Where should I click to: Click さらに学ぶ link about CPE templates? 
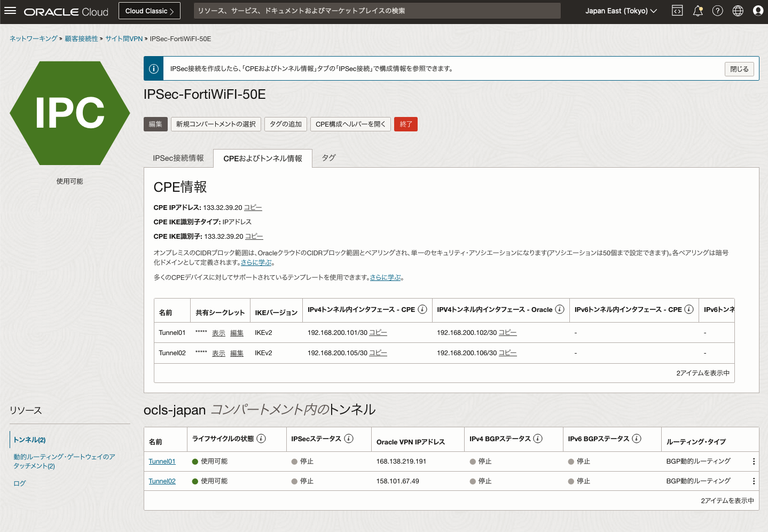(386, 277)
